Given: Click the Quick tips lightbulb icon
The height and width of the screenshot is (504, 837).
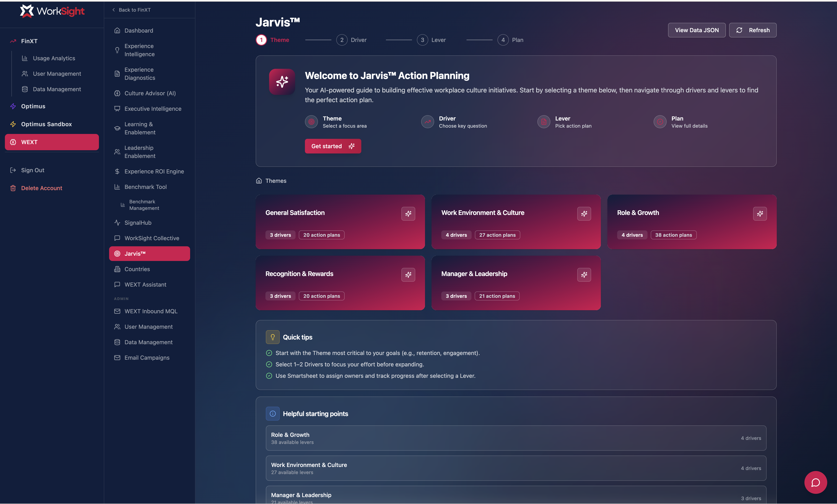Looking at the screenshot, I should (272, 337).
